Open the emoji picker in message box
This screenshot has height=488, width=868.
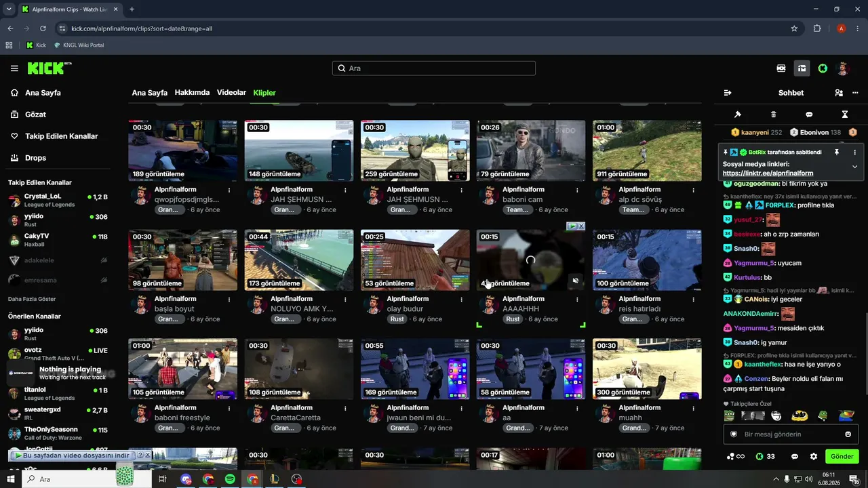pyautogui.click(x=848, y=434)
